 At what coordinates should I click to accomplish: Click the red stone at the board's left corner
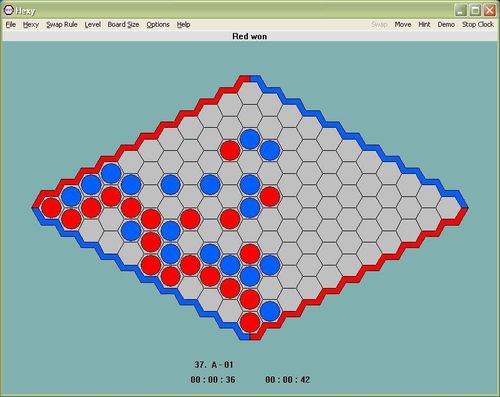coord(51,208)
